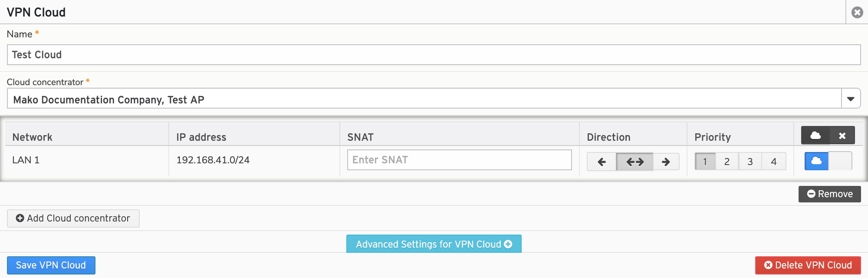Viewport: 868px width, 278px height.
Task: Click Add Cloud concentrator
Action: [x=73, y=218]
